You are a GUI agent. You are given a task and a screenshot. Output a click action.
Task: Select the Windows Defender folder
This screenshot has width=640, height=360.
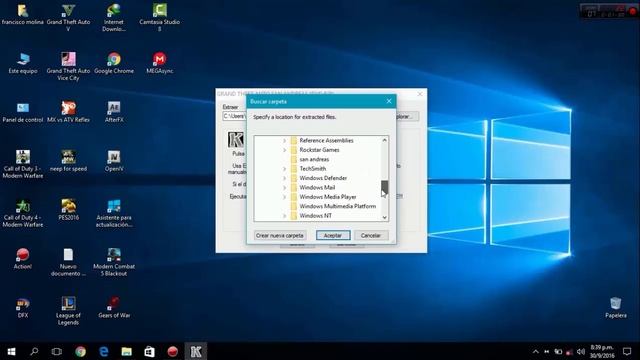[323, 178]
